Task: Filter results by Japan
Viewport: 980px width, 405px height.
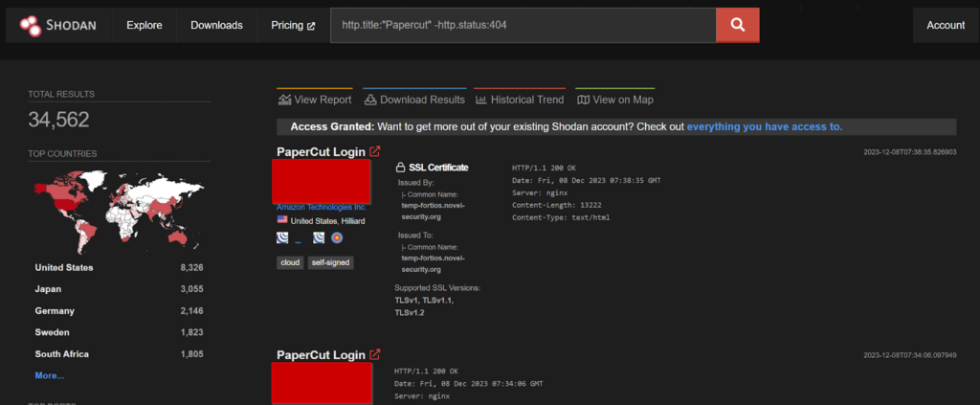Action: coord(48,289)
